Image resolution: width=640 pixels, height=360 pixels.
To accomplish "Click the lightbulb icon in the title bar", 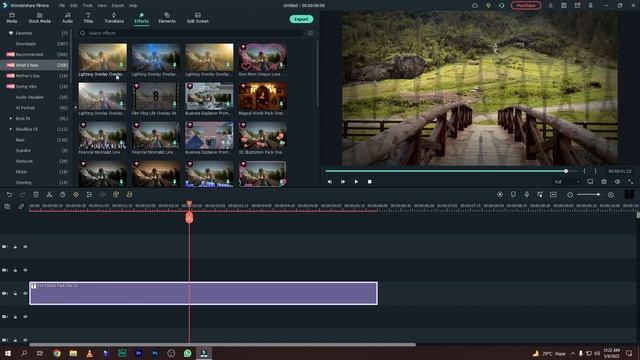I will [488, 6].
